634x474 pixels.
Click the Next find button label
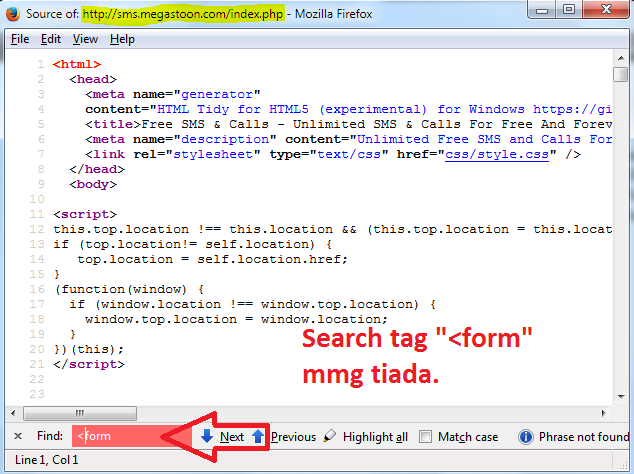coord(232,437)
